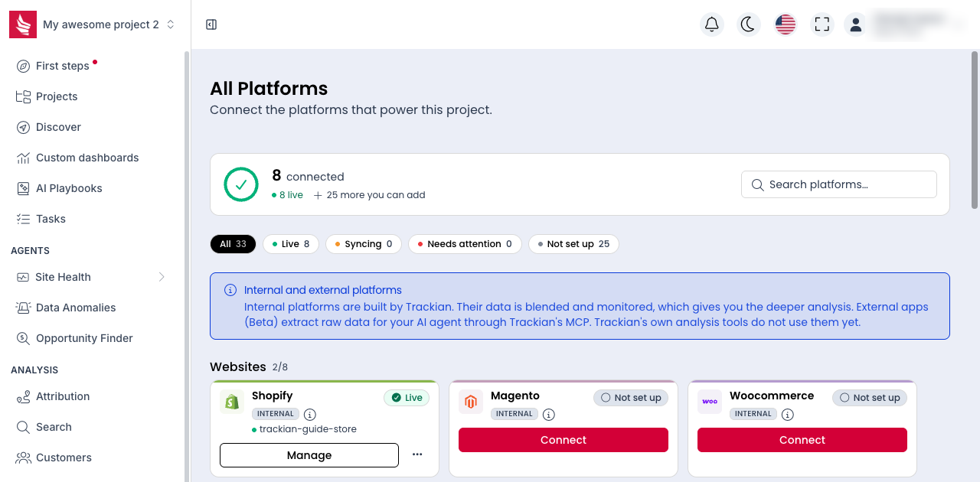
Task: Click Woocommerce Not set up badge
Action: pyautogui.click(x=870, y=398)
